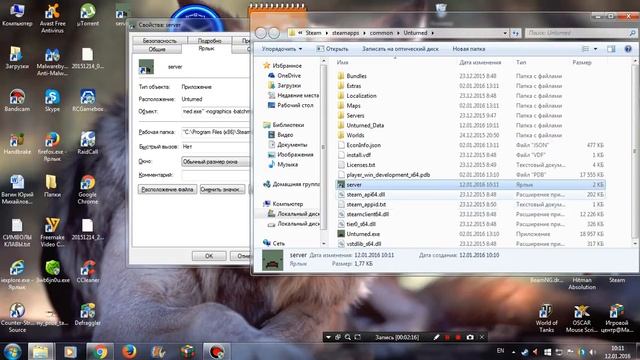Screen dimensions: 640x360
Task: Click arrow after Unturned in breadcrumb
Action: point(432,33)
